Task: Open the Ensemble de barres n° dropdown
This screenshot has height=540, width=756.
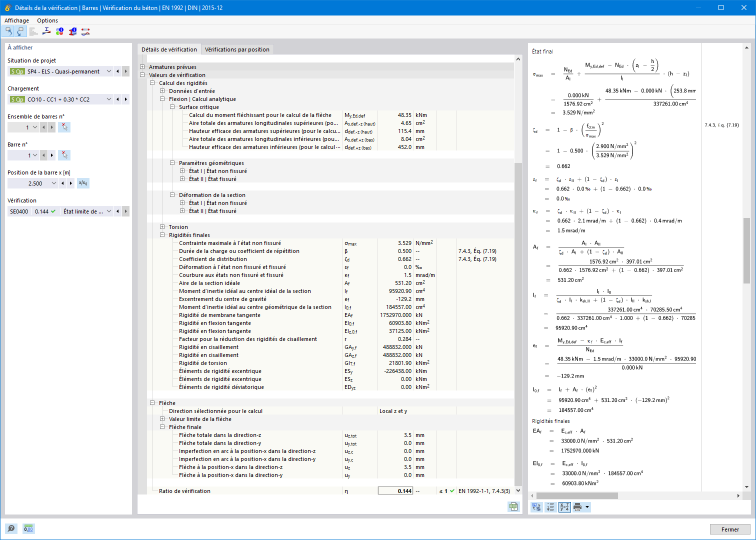Action: coord(35,127)
